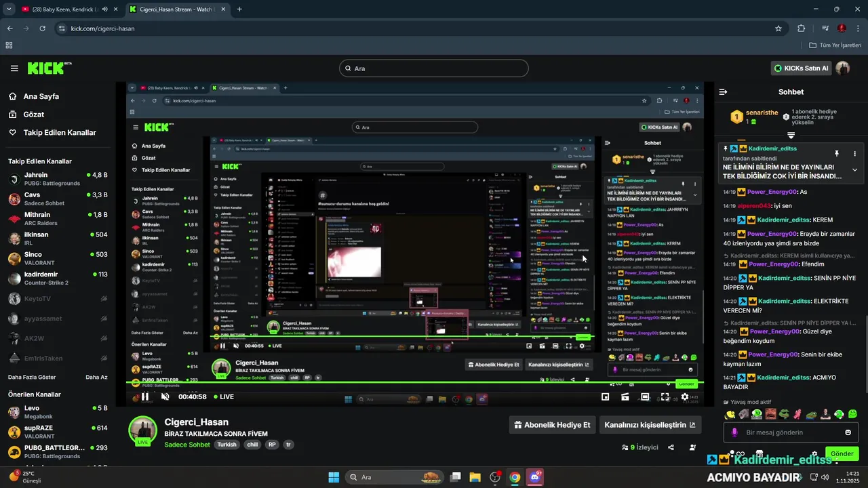
Task: Click Abonelik Hediye Et button
Action: point(553,425)
